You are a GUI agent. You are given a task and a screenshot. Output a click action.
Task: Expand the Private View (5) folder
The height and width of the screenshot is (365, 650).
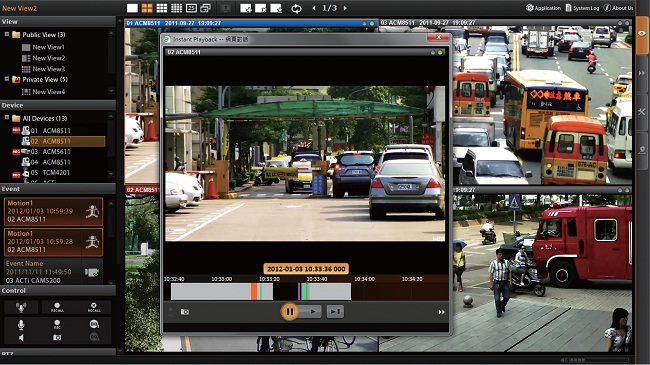click(7, 79)
